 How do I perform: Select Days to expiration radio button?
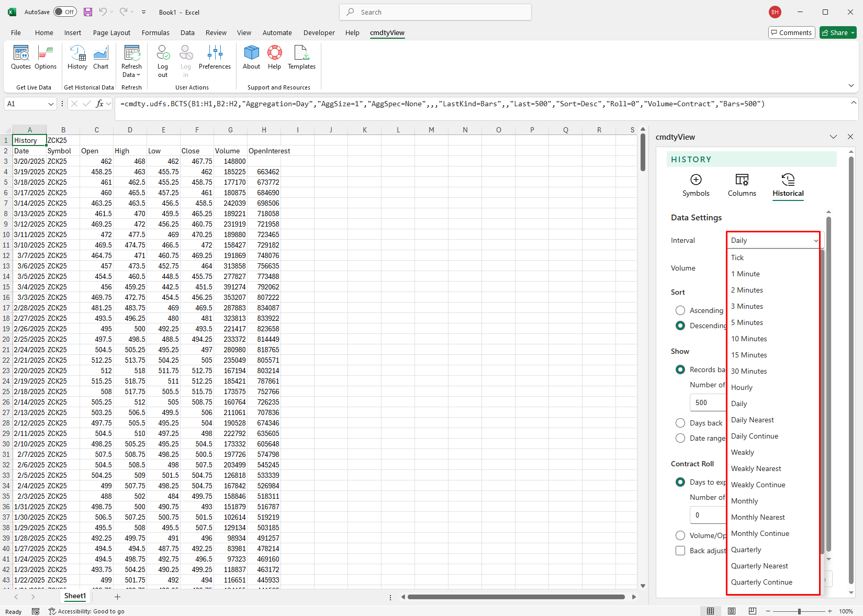(x=680, y=482)
